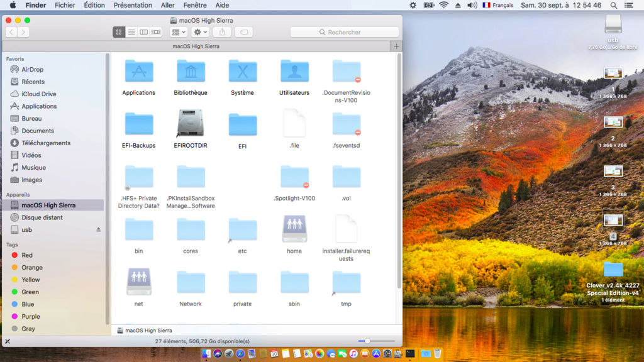Screen dimensions: 644x362
Task: Select the .PKInstallSandboxManager folder
Action: click(x=191, y=177)
